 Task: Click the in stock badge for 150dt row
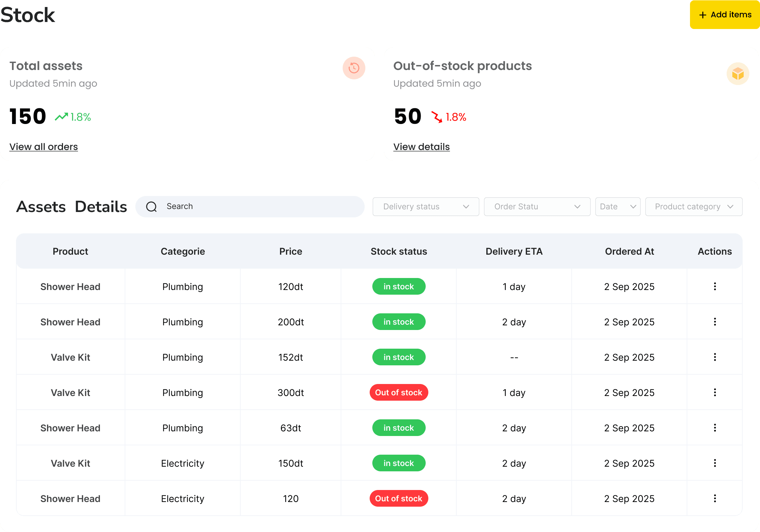point(399,463)
